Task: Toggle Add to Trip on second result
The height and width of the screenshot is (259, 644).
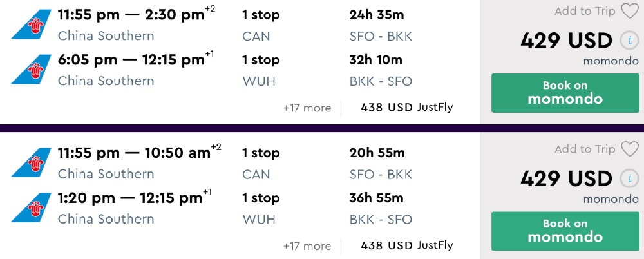Action: 585,149
